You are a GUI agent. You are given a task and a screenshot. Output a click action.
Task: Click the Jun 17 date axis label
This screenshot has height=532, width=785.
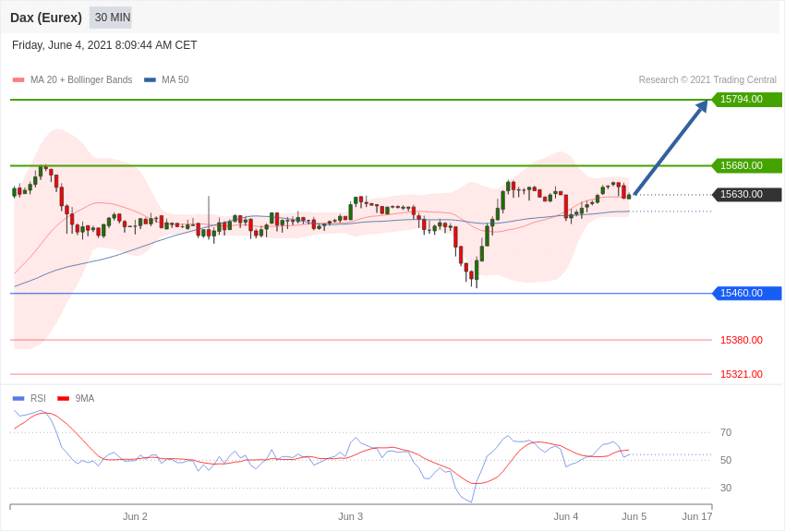697,516
